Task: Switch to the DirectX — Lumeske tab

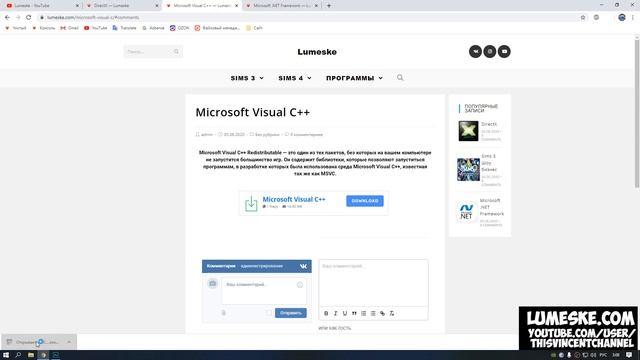Action: (122, 6)
